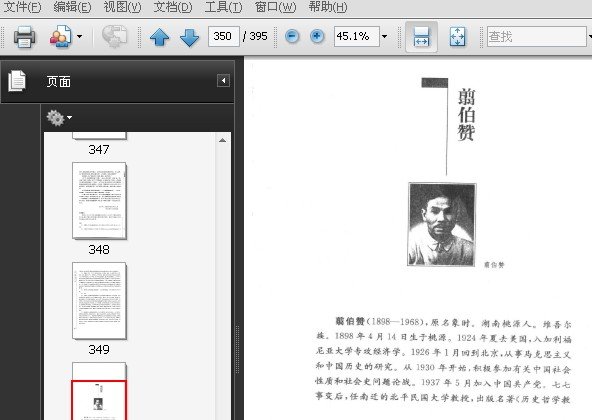Open the 文件(F) menu
Image resolution: width=592 pixels, height=420 pixels.
click(x=22, y=7)
